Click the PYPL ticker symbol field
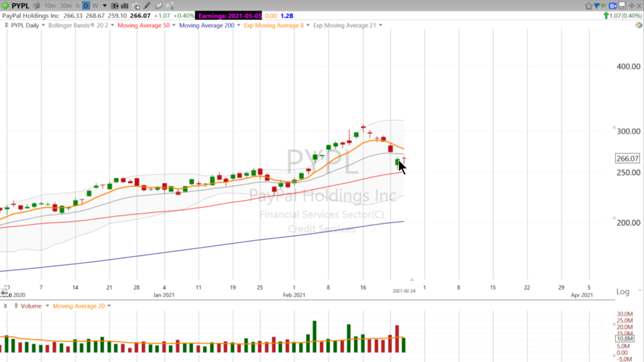 [20, 6]
